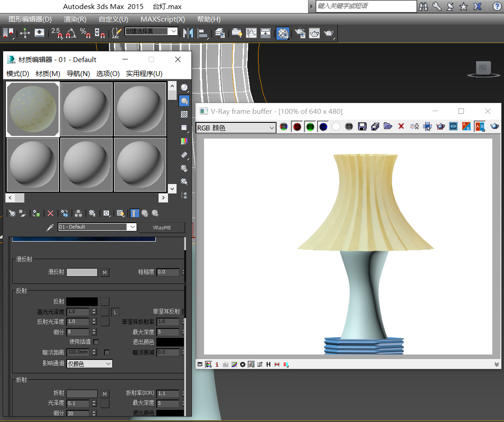Open the RGB 颜色 channel dropdown
This screenshot has width=504, height=422.
(236, 128)
